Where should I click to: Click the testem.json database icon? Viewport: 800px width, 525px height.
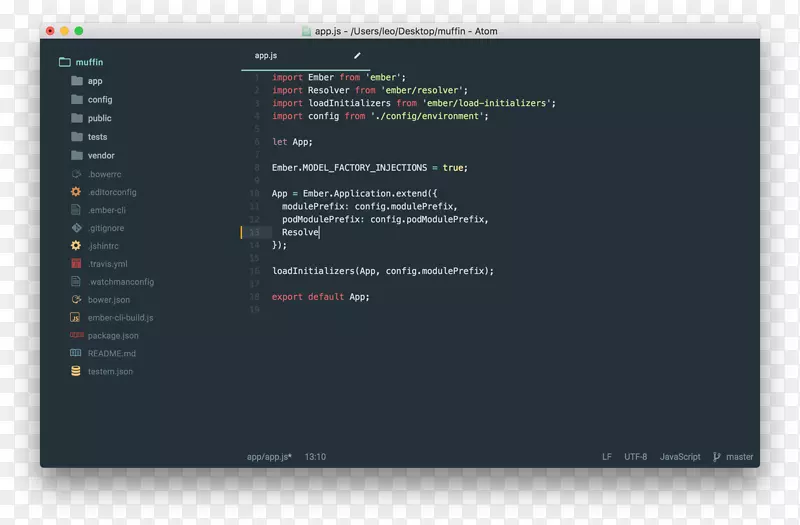pos(76,371)
